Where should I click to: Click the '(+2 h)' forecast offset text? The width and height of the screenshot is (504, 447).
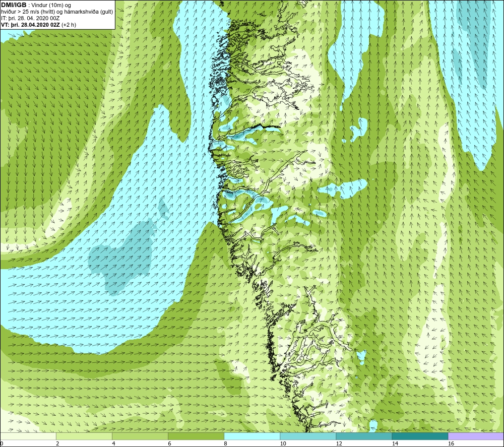click(69, 25)
